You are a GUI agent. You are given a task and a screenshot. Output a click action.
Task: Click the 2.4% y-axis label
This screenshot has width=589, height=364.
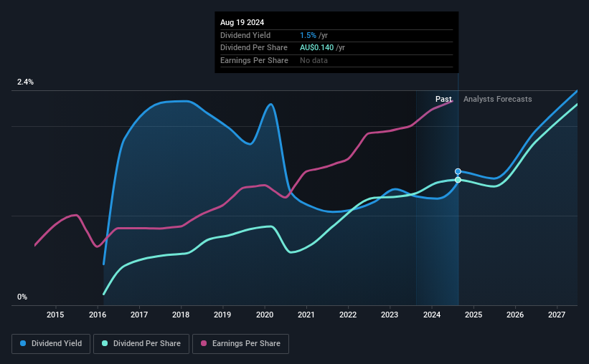click(x=25, y=82)
